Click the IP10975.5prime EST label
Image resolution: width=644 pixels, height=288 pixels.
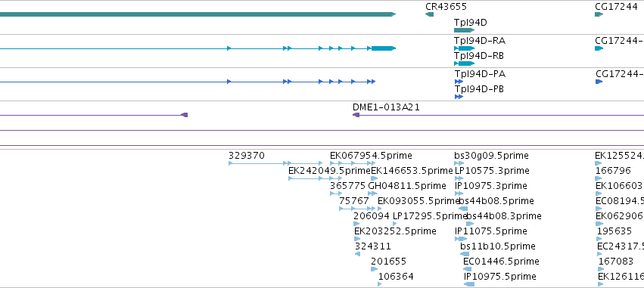pyautogui.click(x=500, y=277)
